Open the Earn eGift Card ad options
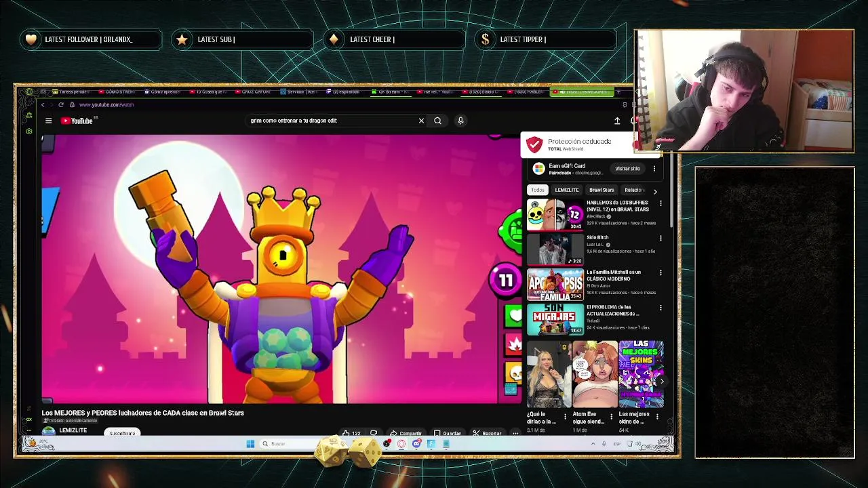 [x=654, y=169]
